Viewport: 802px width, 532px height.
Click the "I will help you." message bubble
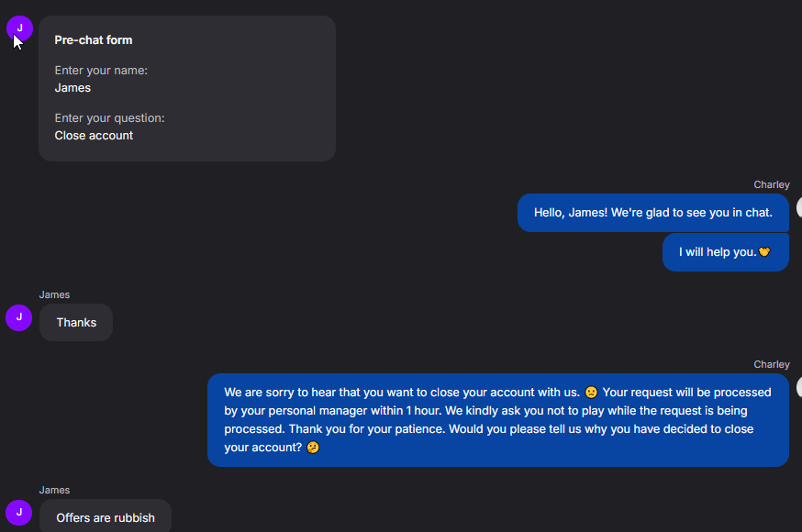(x=725, y=252)
